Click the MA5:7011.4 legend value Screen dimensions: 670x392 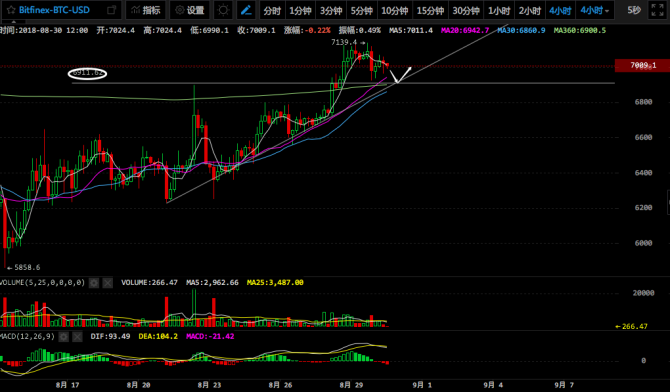pos(411,30)
